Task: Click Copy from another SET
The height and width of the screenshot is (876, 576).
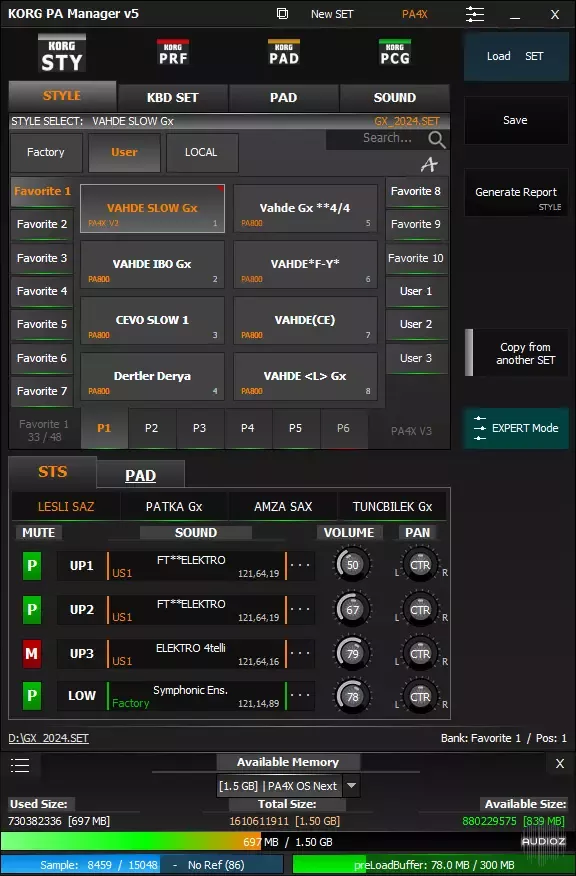Action: 517,353
